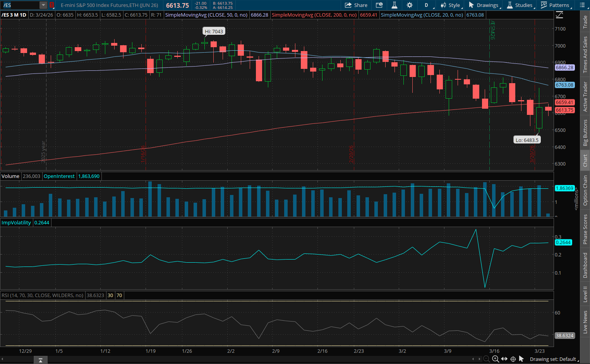Viewport: 590px width, 364px height.
Task: Click the pan arrows icon near zoom controls
Action: coord(504,359)
